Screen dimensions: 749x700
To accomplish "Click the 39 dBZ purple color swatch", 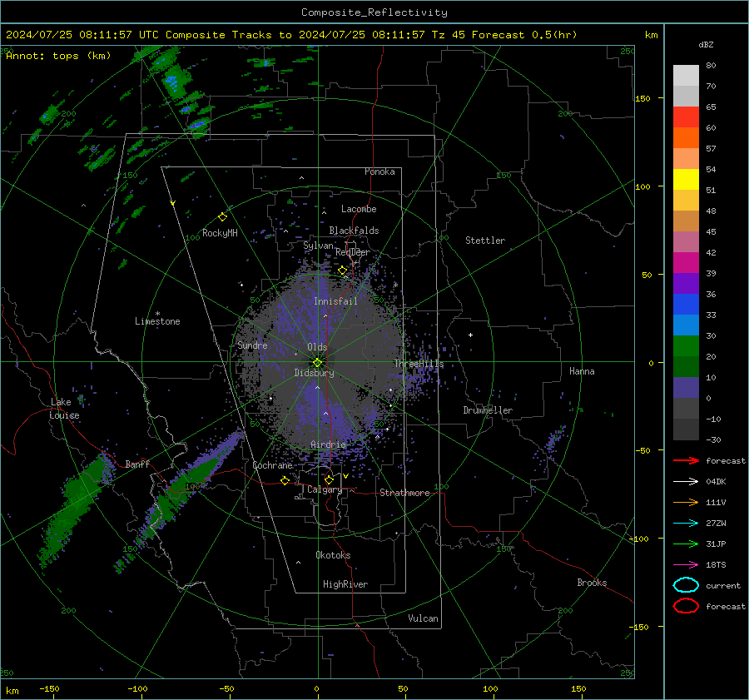I will (x=686, y=283).
